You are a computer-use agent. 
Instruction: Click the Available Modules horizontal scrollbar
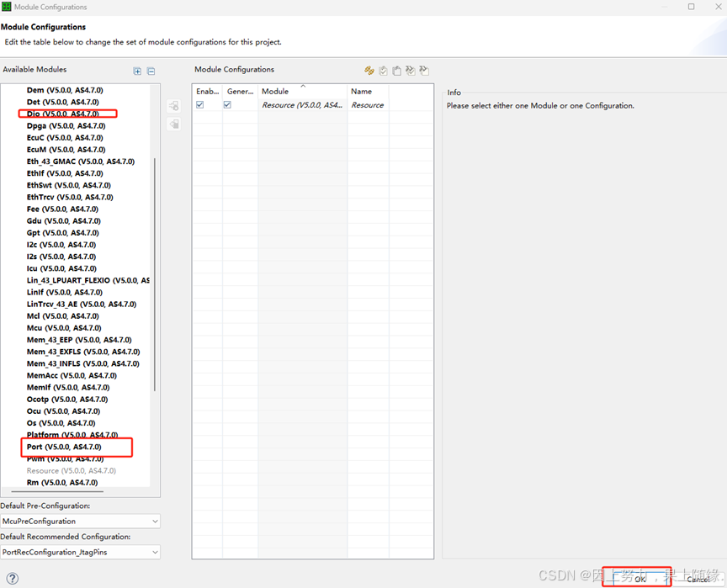[x=57, y=491]
